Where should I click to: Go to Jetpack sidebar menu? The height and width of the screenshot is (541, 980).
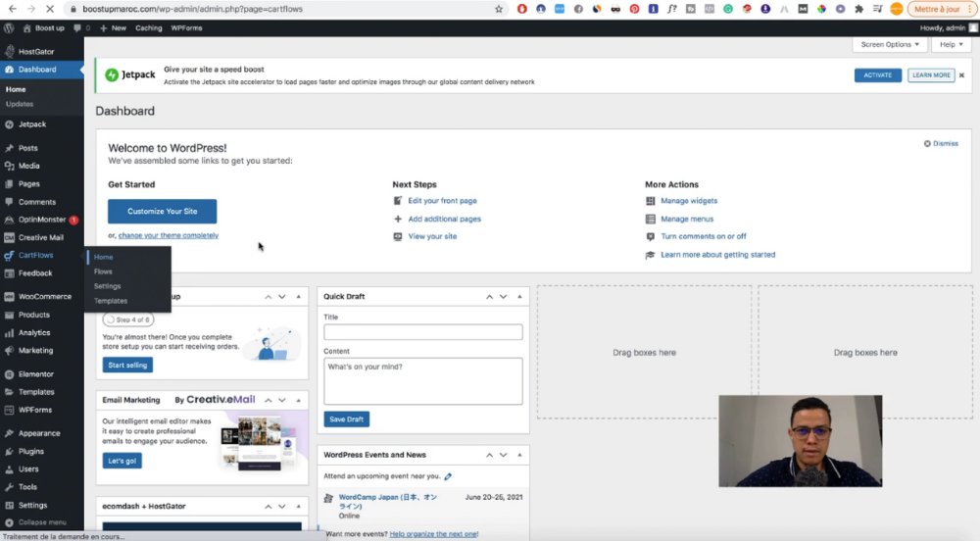click(x=32, y=124)
